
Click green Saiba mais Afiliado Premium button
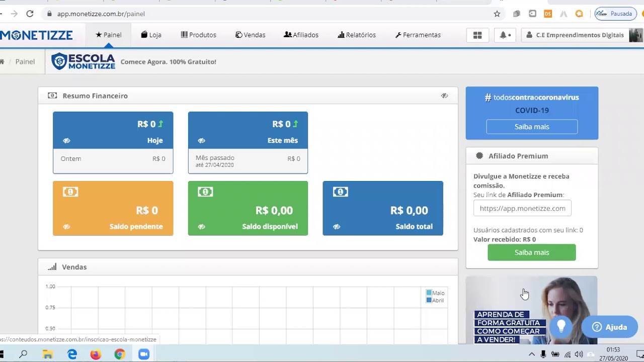coord(532,252)
